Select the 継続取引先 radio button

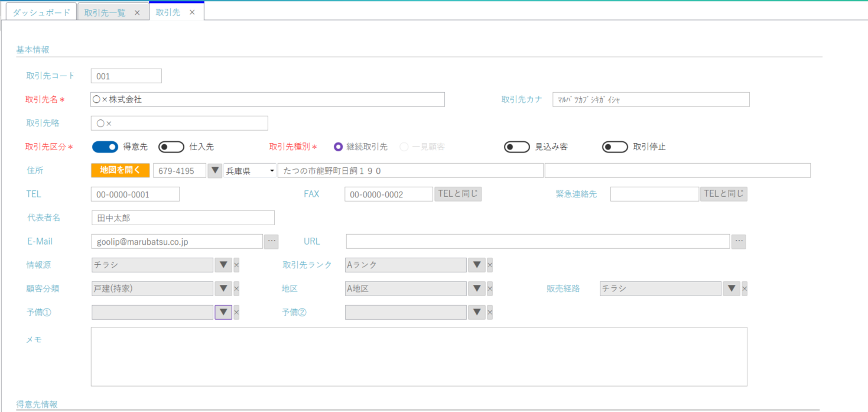point(339,147)
